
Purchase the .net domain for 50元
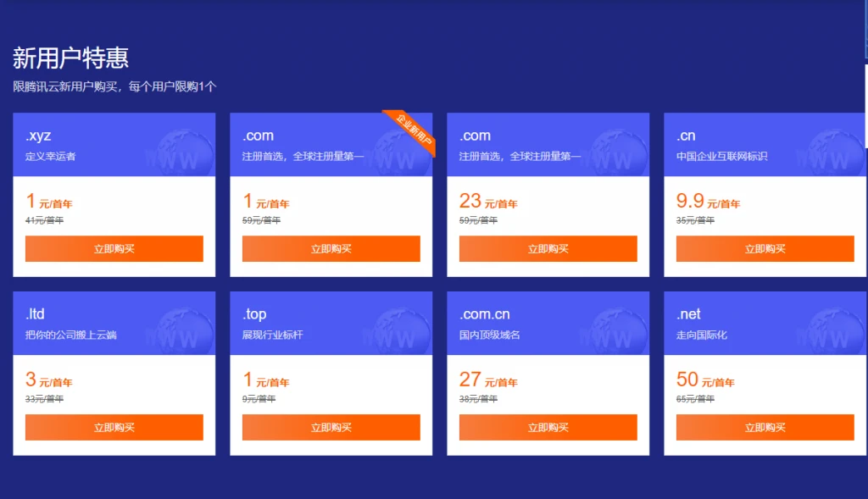click(x=765, y=428)
